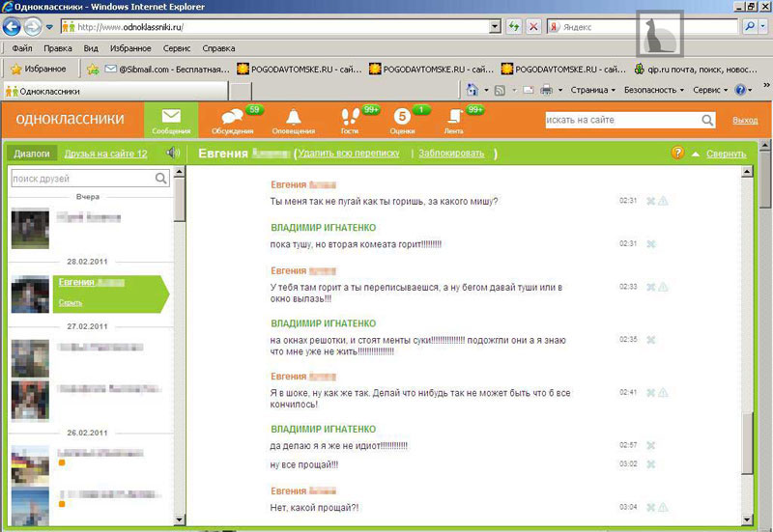Click Скрыть link under Евгения dialog
773x532 pixels.
click(x=71, y=302)
